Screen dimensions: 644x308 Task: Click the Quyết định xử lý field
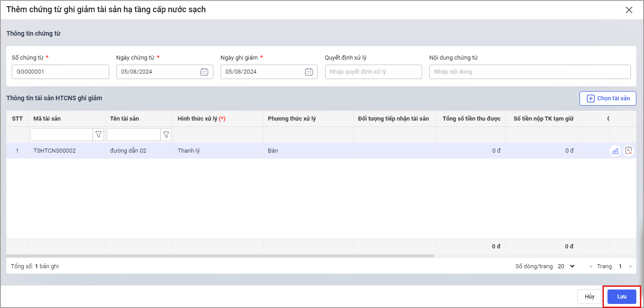point(373,72)
